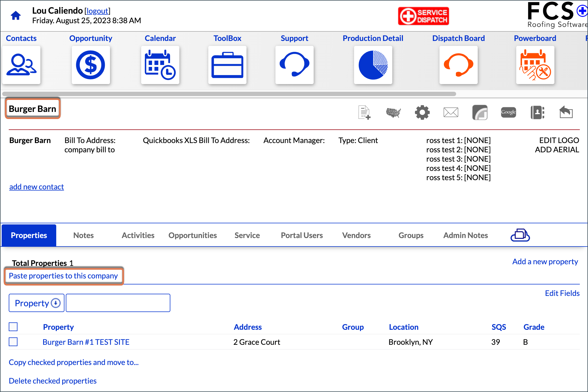
Task: Click Add a new property link
Action: 545,262
